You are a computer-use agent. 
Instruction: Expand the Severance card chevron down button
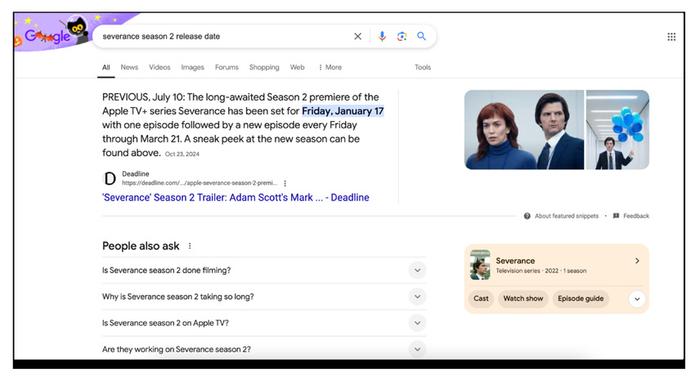click(637, 299)
